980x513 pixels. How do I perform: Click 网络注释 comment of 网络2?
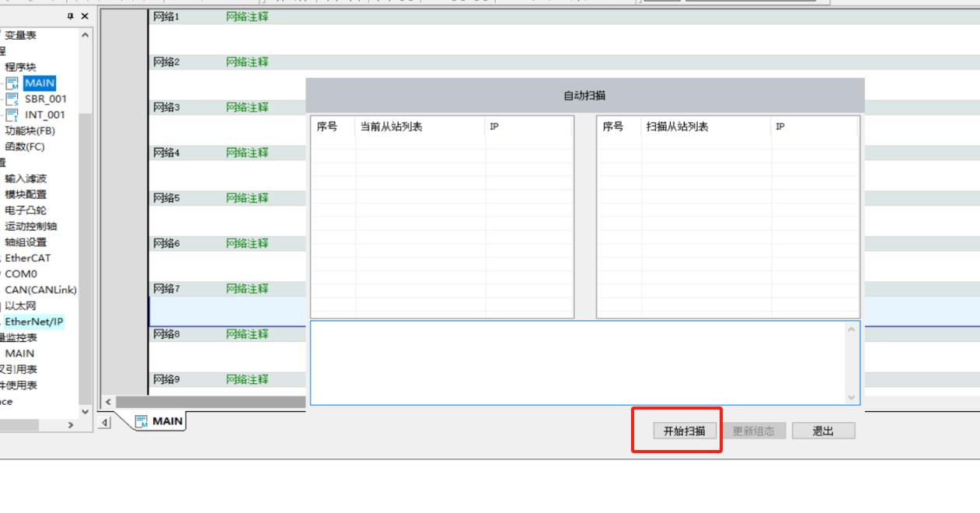click(247, 62)
